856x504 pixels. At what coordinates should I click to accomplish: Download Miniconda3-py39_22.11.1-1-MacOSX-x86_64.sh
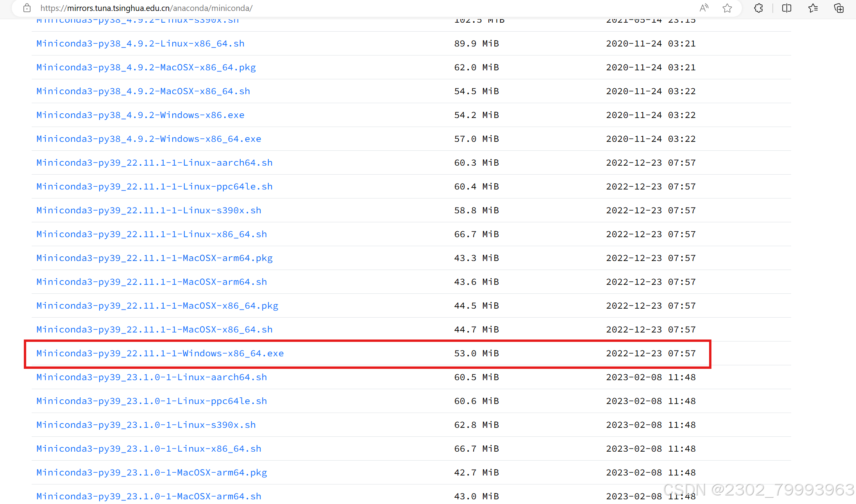point(154,329)
